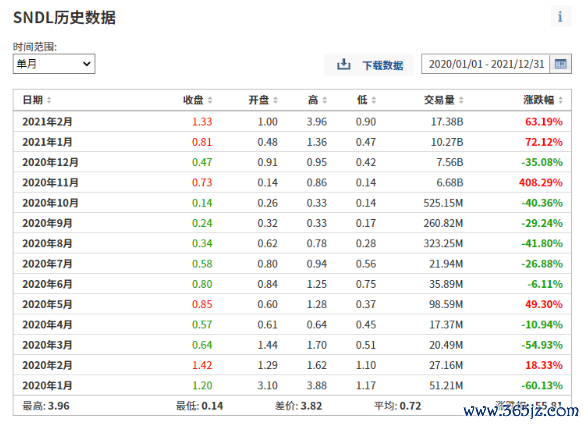This screenshot has width=586, height=426.
Task: Click the 49.30% change value
Action: point(544,304)
